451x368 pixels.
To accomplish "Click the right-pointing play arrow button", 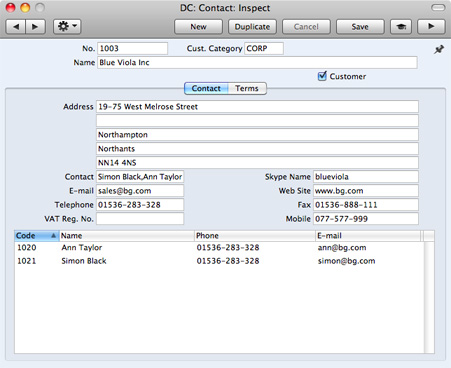I will click(431, 27).
